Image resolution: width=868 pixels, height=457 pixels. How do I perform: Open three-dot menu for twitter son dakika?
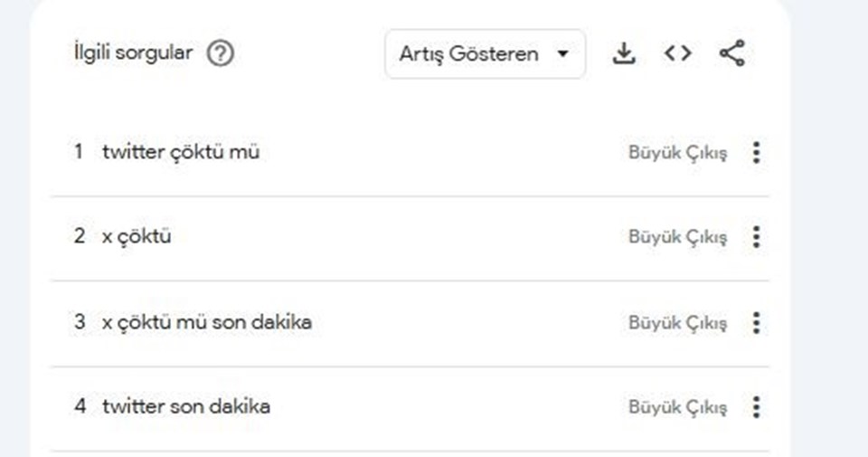click(756, 407)
